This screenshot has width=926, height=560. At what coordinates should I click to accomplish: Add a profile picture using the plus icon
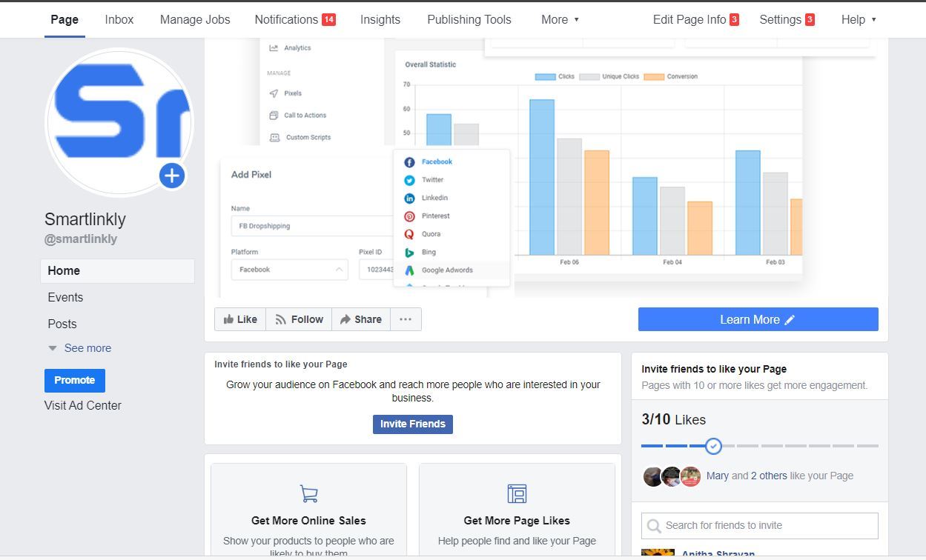pos(172,176)
